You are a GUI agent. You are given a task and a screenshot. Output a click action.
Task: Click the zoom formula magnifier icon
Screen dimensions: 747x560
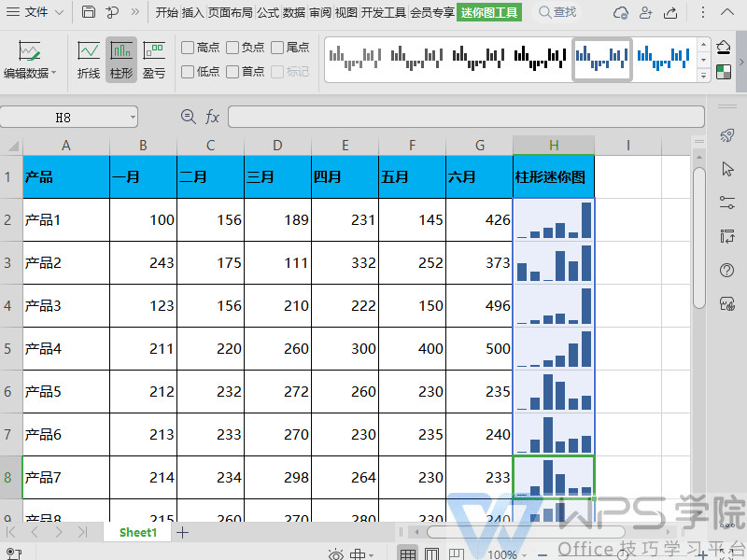point(189,117)
